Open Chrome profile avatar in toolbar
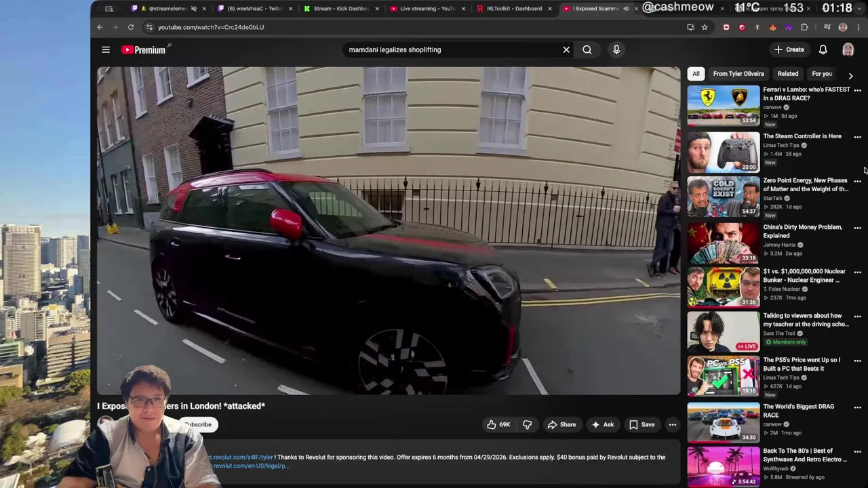Screen dimensions: 868x488 (843, 27)
